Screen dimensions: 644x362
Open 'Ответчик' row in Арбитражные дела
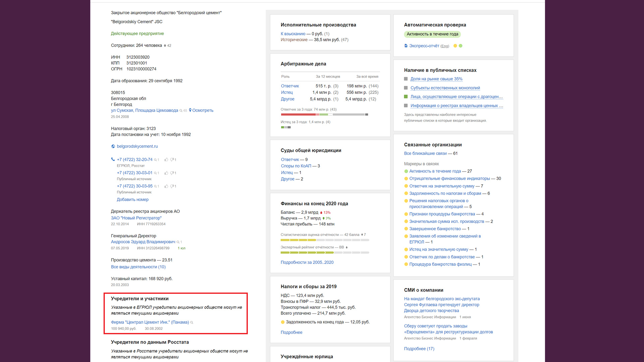point(290,86)
